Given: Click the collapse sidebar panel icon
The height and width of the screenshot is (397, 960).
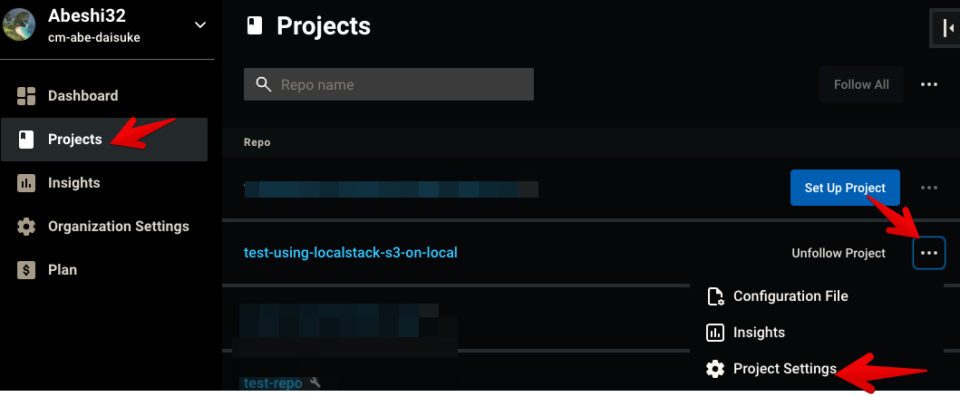Looking at the screenshot, I should pos(948,28).
